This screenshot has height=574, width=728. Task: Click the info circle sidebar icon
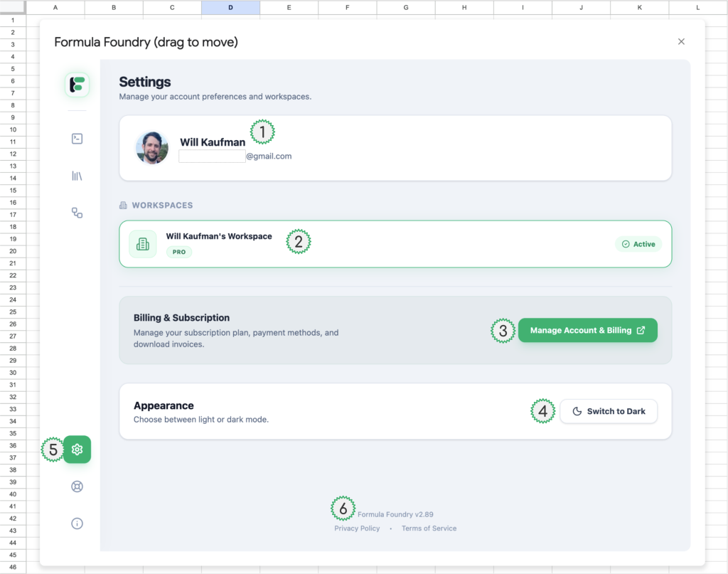click(x=77, y=523)
